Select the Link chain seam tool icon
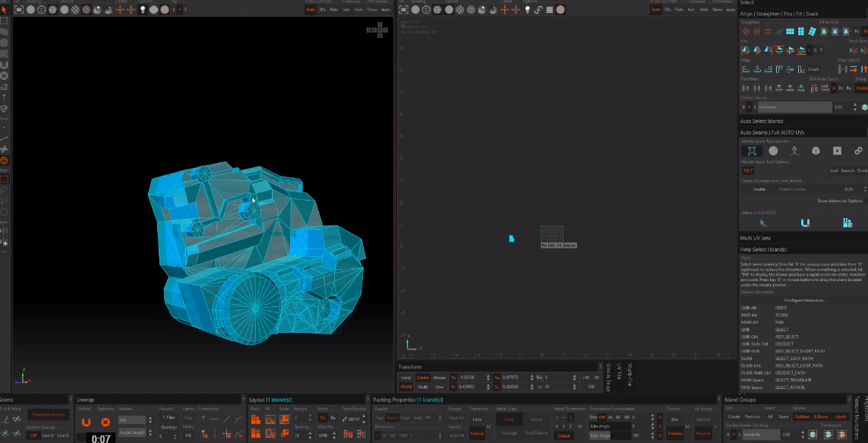This screenshot has width=868, height=443. pyautogui.click(x=858, y=151)
